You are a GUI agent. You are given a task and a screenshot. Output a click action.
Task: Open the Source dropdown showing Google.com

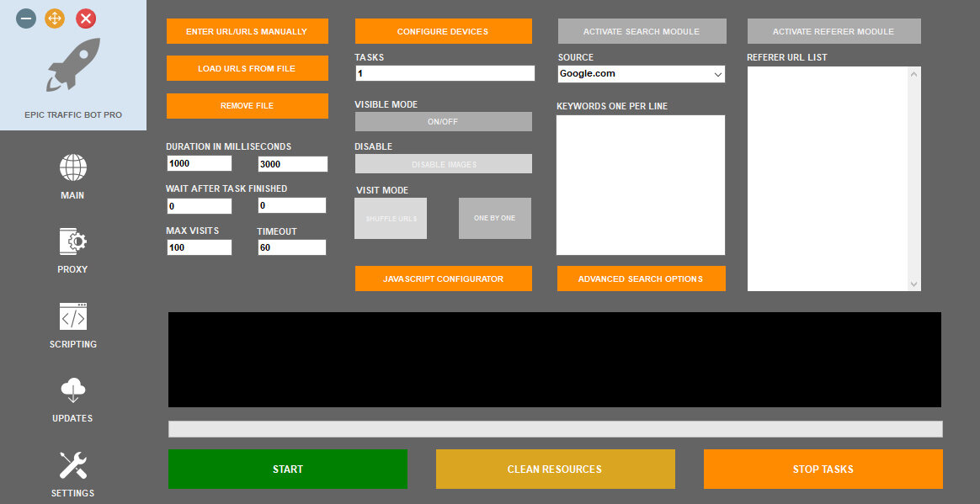tap(641, 74)
